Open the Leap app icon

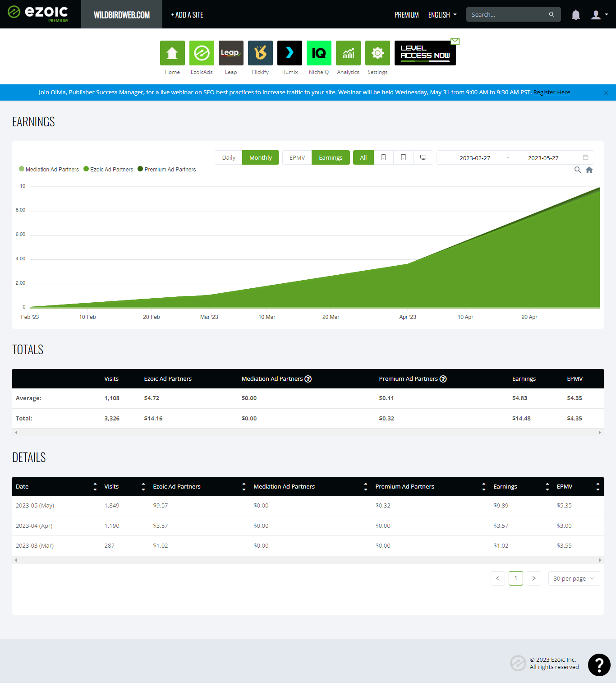pyautogui.click(x=231, y=53)
